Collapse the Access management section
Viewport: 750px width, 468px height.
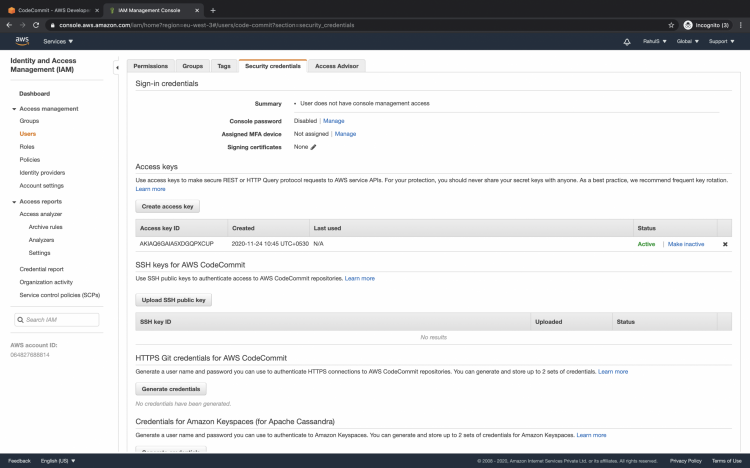tap(14, 109)
